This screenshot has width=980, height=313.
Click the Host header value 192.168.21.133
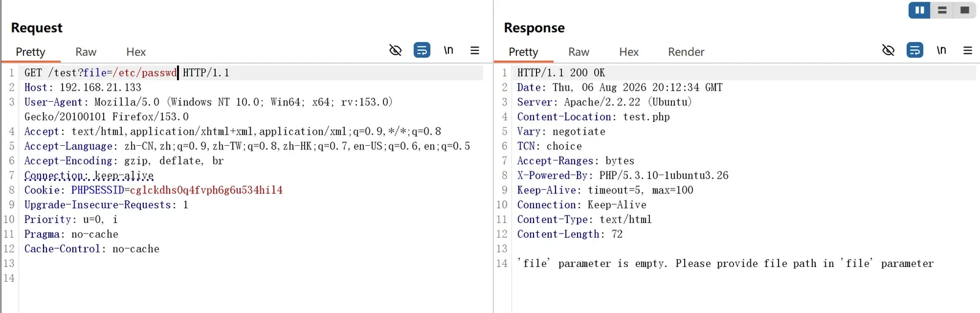click(100, 88)
